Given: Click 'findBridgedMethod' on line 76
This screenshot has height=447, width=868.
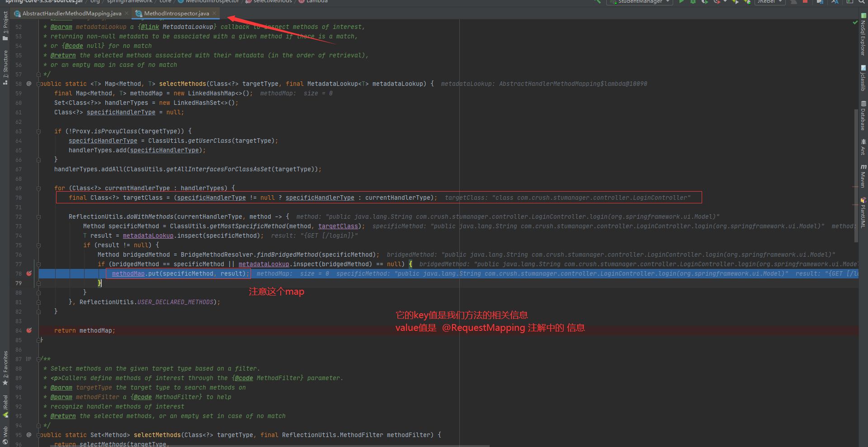Looking at the screenshot, I should coord(287,254).
